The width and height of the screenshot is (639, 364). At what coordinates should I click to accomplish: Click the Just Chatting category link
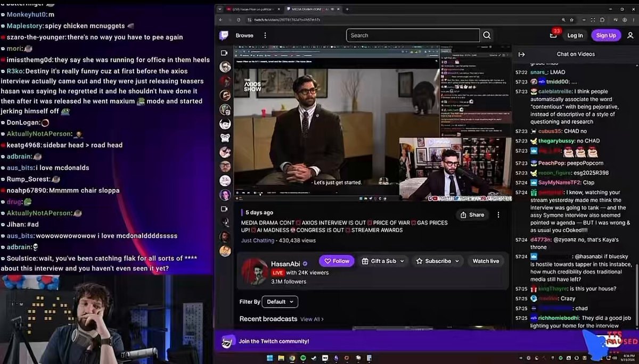pyautogui.click(x=257, y=241)
